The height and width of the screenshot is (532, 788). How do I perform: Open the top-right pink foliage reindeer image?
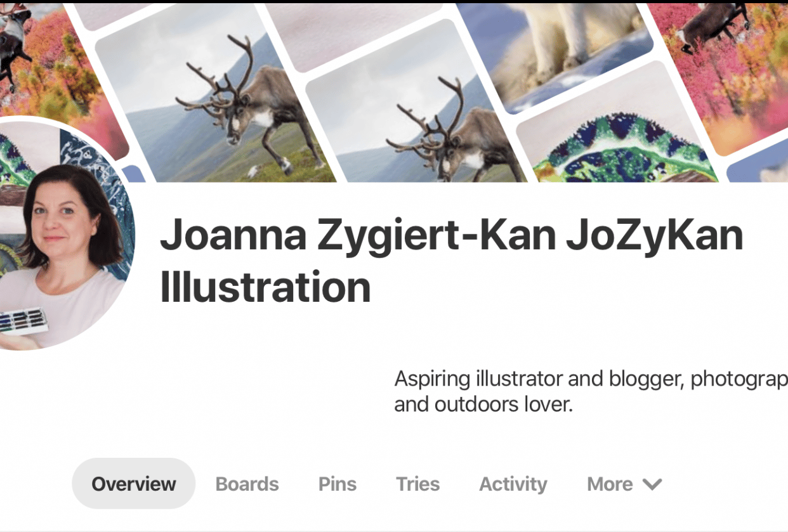click(723, 70)
